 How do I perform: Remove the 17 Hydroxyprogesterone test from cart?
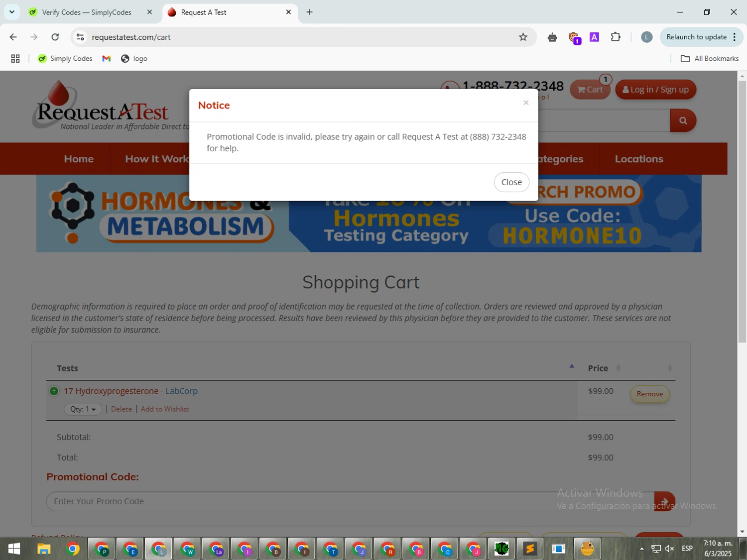click(x=650, y=394)
